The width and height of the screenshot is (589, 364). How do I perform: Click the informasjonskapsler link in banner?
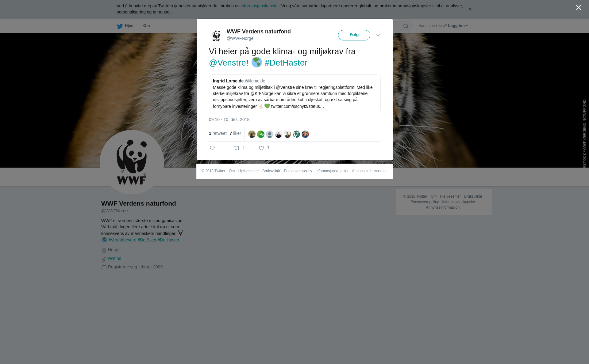click(260, 6)
